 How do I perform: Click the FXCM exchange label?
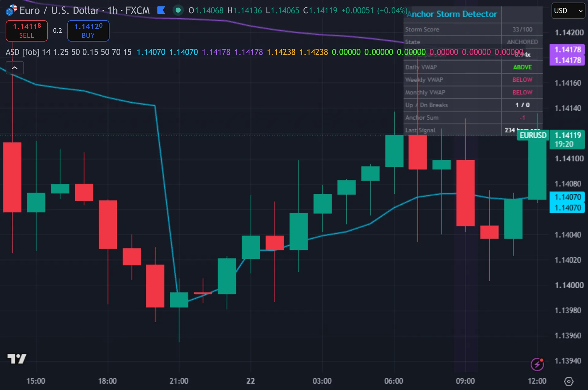tap(138, 10)
